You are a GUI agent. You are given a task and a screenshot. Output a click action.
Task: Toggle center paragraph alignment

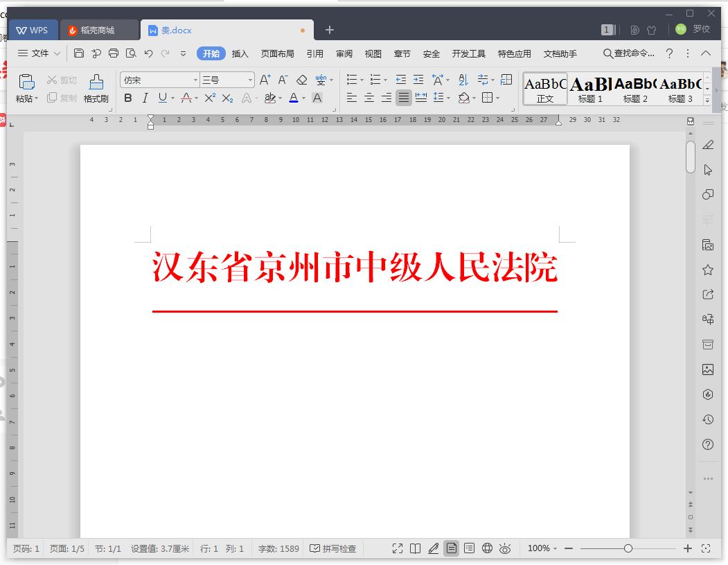[369, 98]
